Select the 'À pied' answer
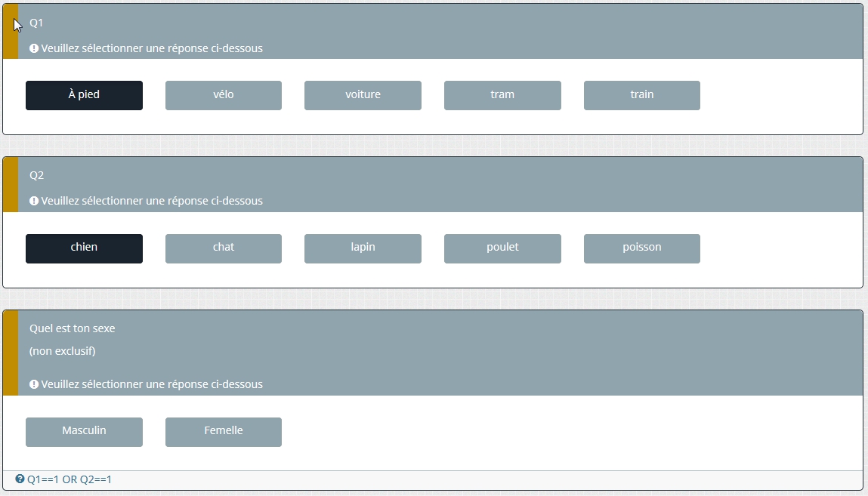Image resolution: width=868 pixels, height=496 pixels. click(84, 95)
